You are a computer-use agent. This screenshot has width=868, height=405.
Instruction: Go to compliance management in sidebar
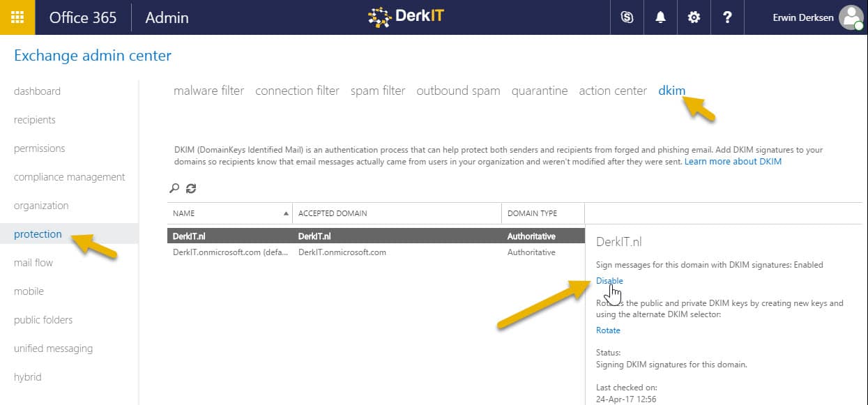pos(70,177)
